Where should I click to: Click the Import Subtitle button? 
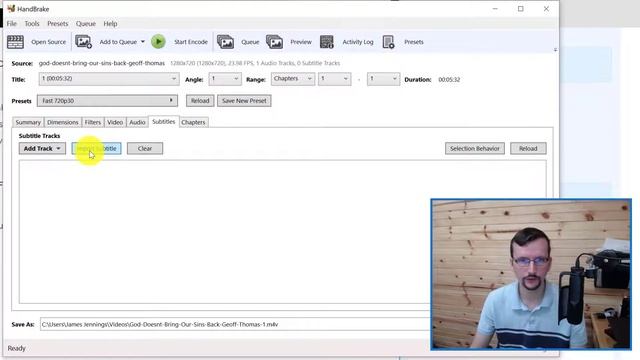point(97,149)
